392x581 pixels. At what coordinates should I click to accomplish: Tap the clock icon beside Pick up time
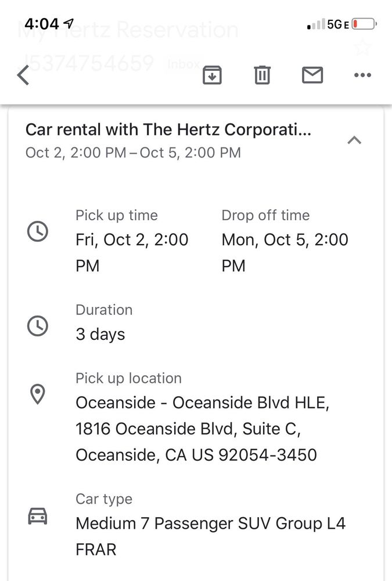coord(38,232)
